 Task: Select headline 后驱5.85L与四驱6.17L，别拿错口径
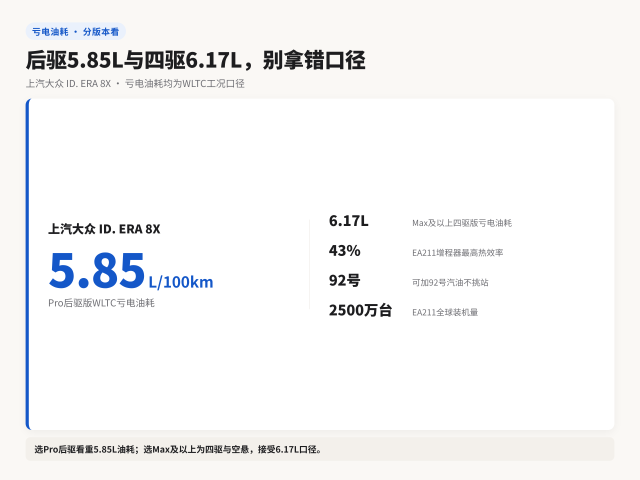[x=196, y=60]
